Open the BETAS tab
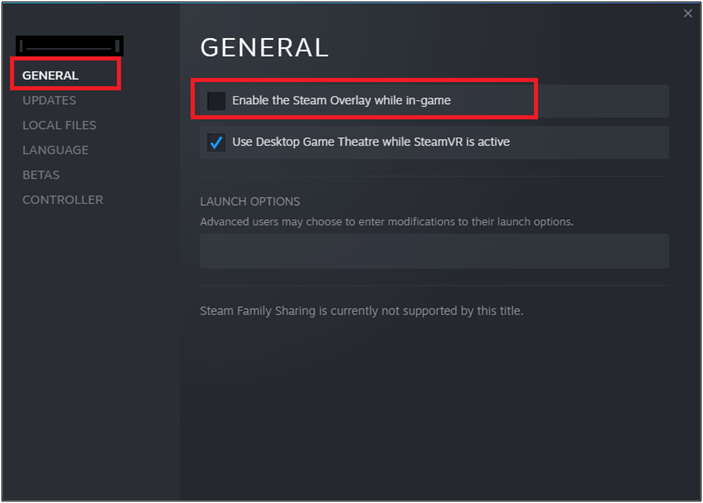 tap(41, 175)
